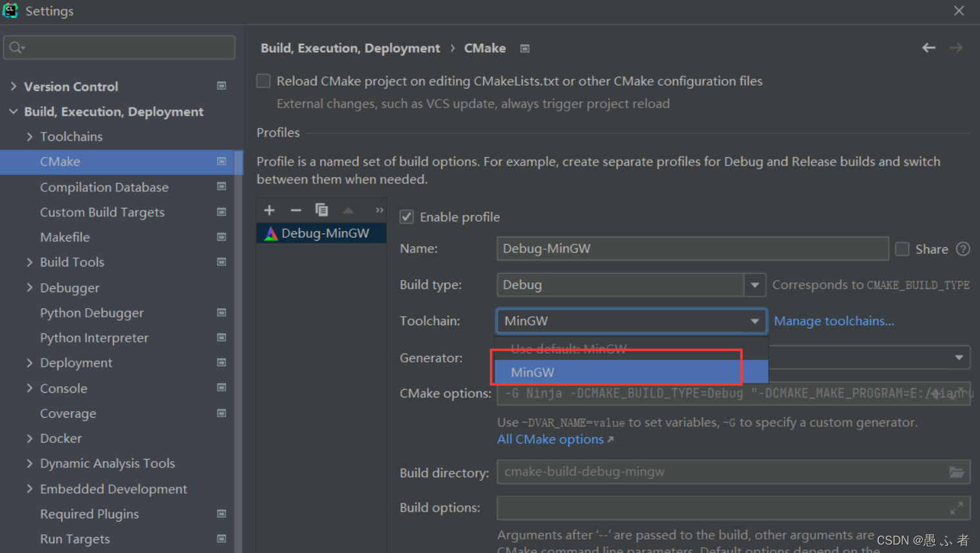Navigate forward with right arrow

956,48
